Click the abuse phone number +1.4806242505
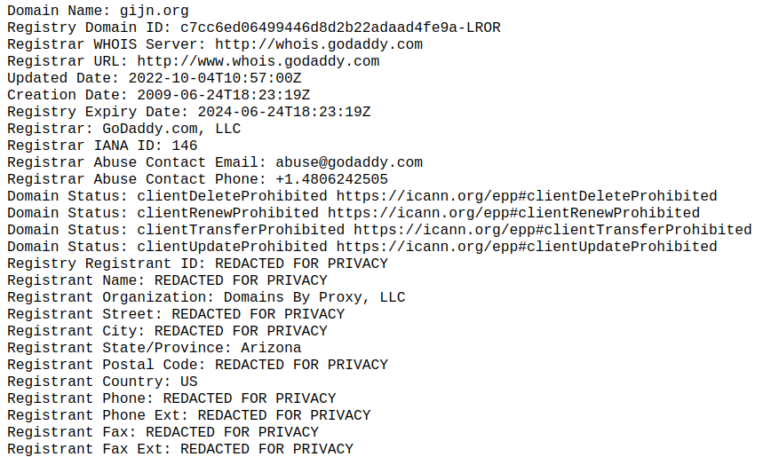This screenshot has width=771, height=457. (x=331, y=179)
